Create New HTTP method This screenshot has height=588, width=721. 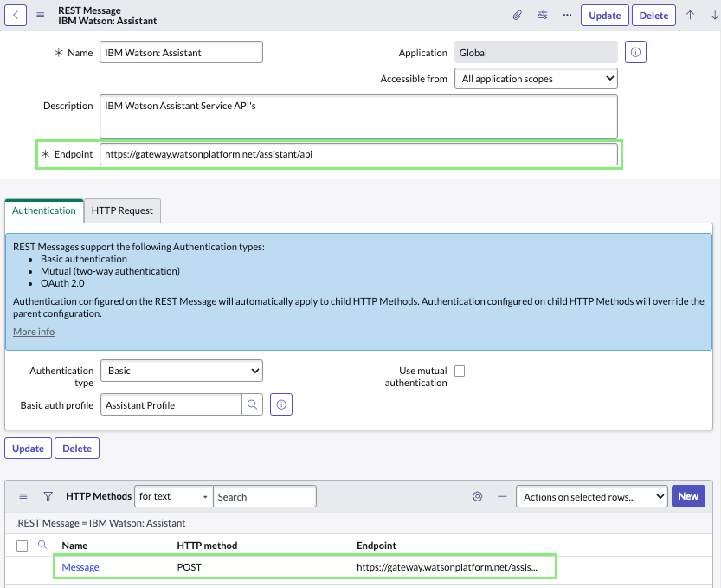pos(688,496)
